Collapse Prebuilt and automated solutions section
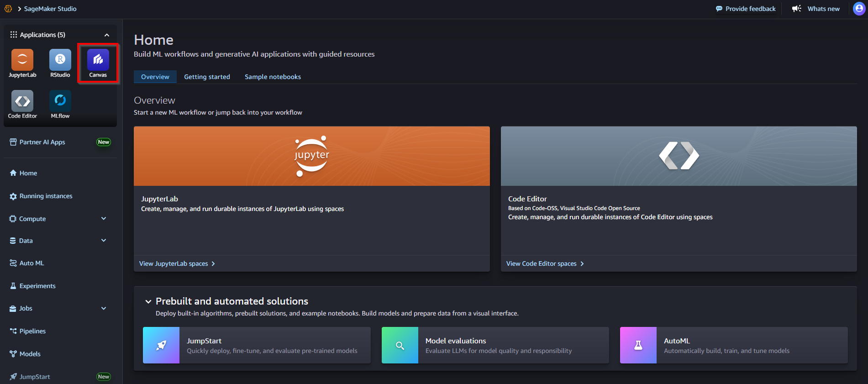 148,301
